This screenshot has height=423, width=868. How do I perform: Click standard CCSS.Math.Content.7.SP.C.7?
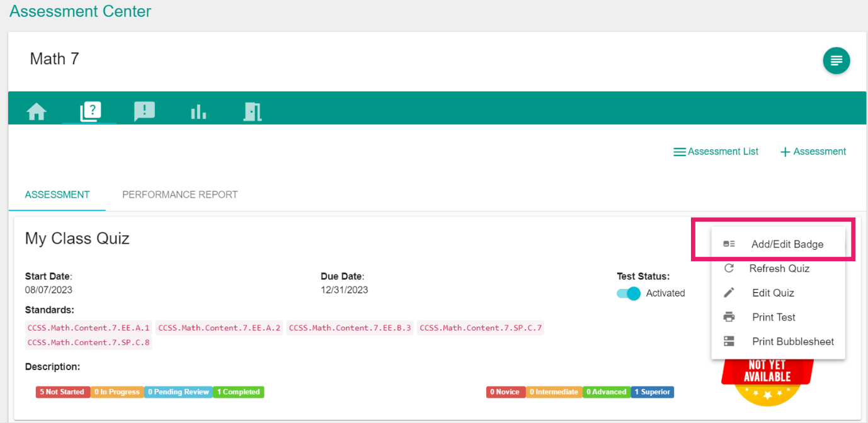[481, 328]
